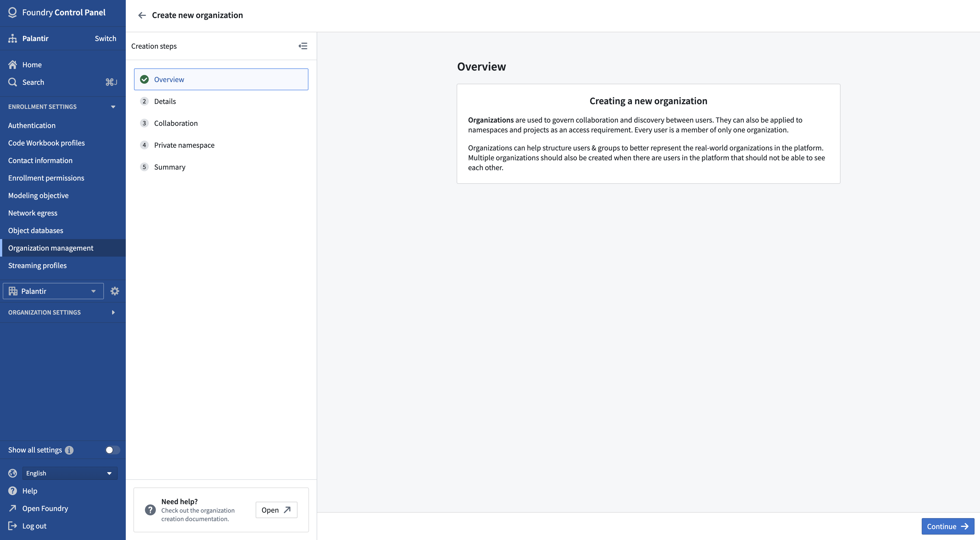The width and height of the screenshot is (980, 540).
Task: Open the Palantir organization dropdown
Action: pos(53,291)
